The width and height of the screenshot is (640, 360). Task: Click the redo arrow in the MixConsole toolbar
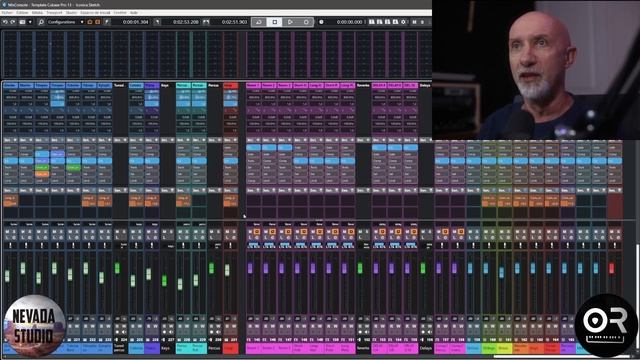(13, 22)
